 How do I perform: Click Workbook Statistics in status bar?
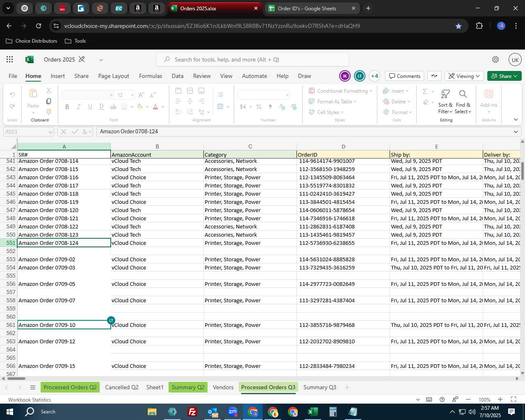(x=30, y=399)
